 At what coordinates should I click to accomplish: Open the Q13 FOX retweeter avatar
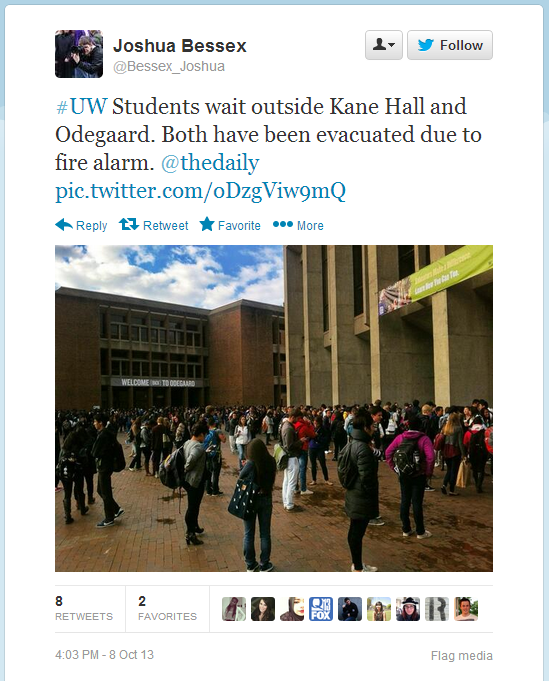tap(321, 608)
